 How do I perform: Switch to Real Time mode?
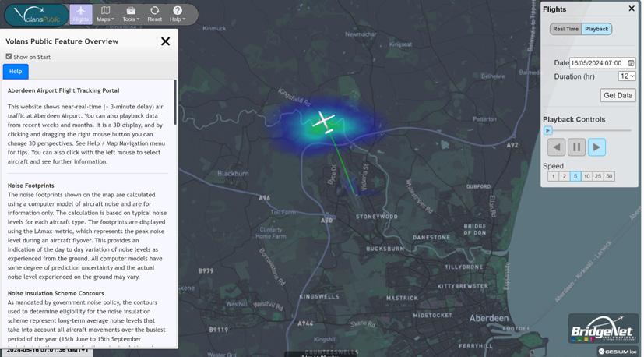pos(565,29)
